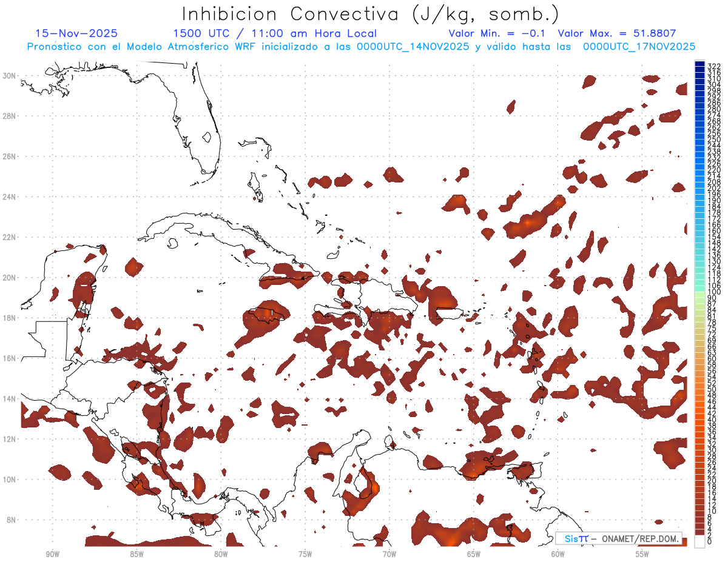
Task: Click the "322" color scale label
Action: coord(714,66)
